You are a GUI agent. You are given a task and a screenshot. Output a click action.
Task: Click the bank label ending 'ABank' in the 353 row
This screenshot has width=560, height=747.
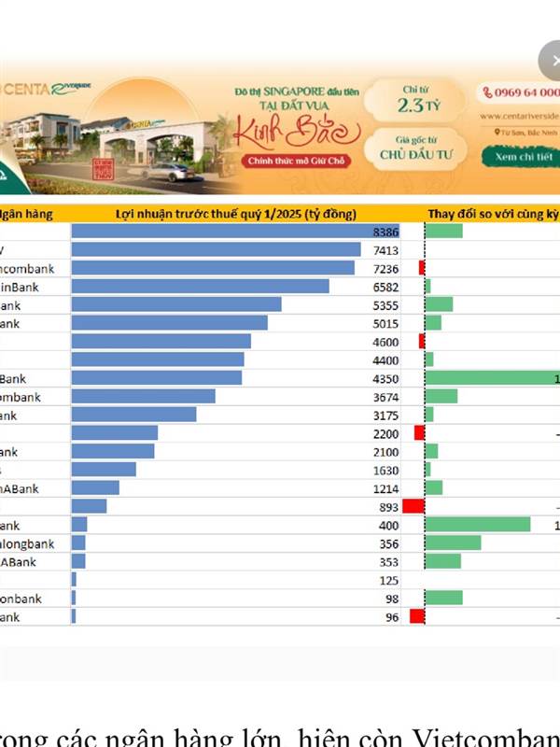(18, 562)
